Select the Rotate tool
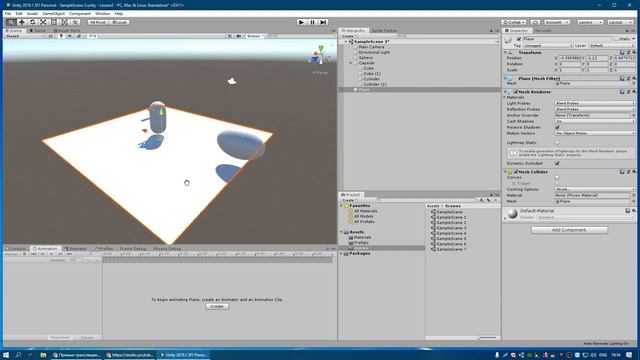 [32, 22]
